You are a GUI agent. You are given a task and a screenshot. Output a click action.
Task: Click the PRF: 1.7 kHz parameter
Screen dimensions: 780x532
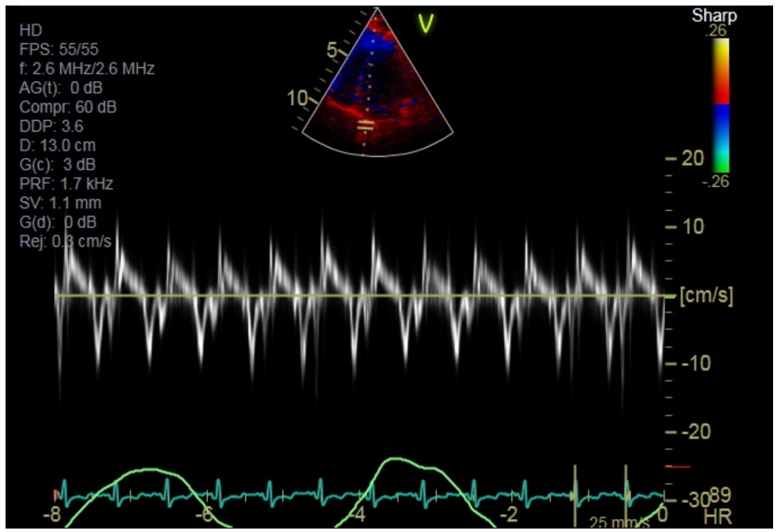[x=66, y=184]
